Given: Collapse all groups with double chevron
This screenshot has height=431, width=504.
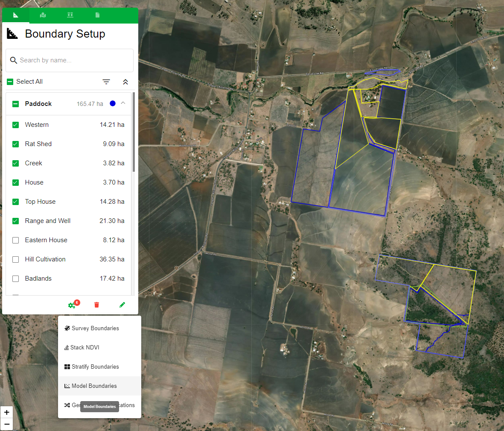Looking at the screenshot, I should 125,82.
